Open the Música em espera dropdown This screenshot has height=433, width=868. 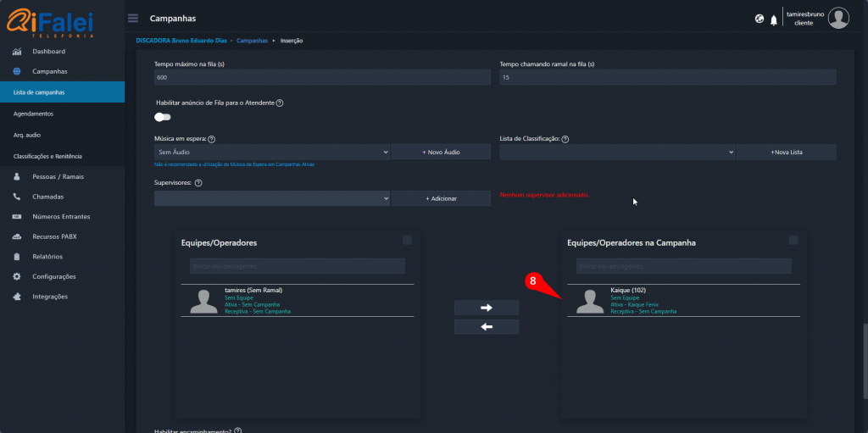(272, 152)
